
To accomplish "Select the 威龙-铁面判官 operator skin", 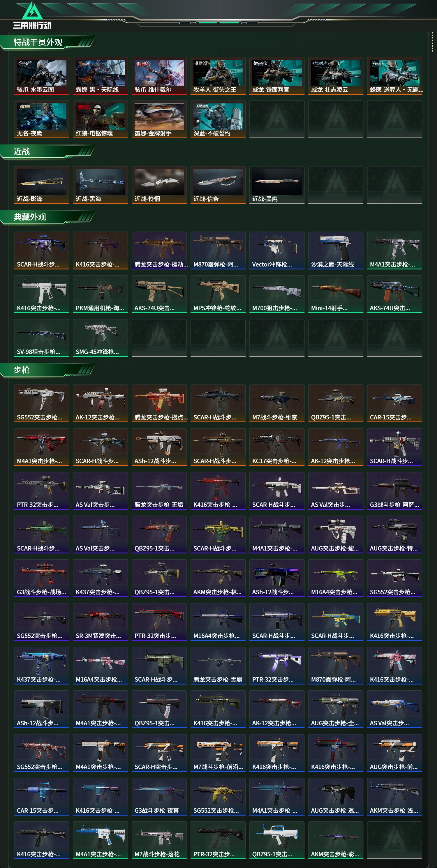I will pos(277,75).
